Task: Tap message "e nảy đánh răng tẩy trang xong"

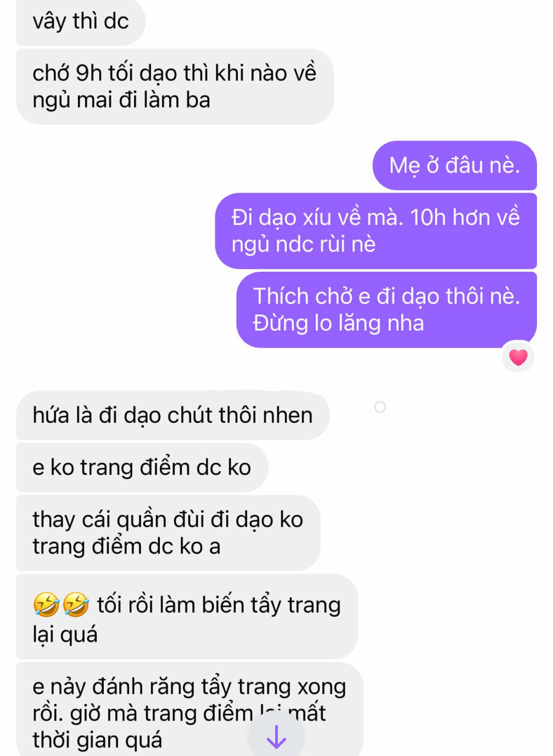Action: [189, 709]
